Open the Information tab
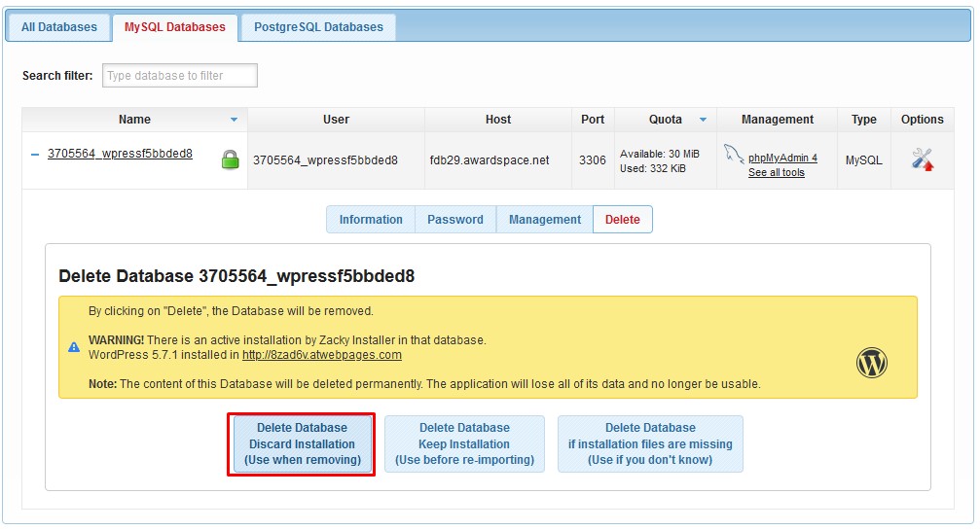 click(371, 219)
